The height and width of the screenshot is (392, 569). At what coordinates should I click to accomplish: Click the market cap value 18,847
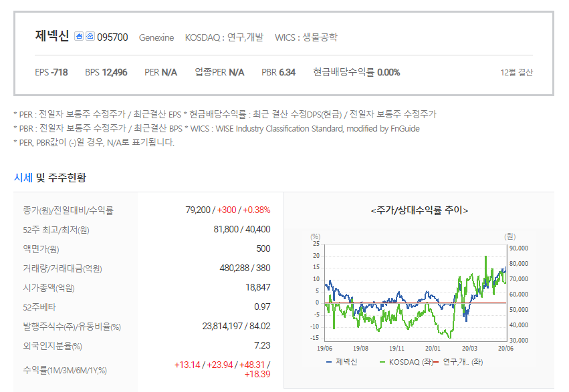(258, 287)
